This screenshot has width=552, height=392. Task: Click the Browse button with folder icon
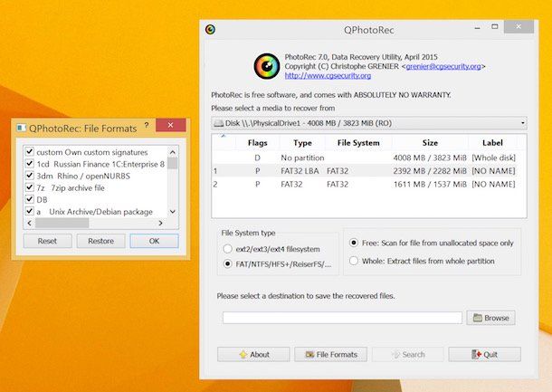click(x=490, y=318)
